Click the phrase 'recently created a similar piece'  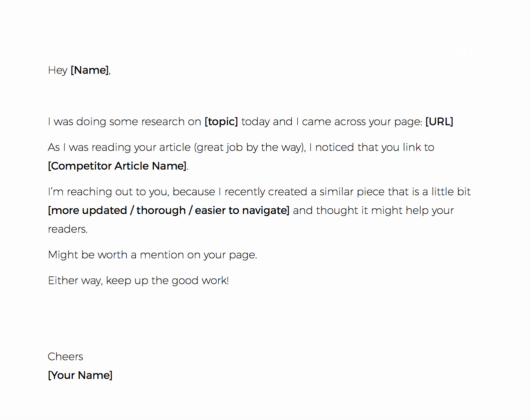(289, 192)
